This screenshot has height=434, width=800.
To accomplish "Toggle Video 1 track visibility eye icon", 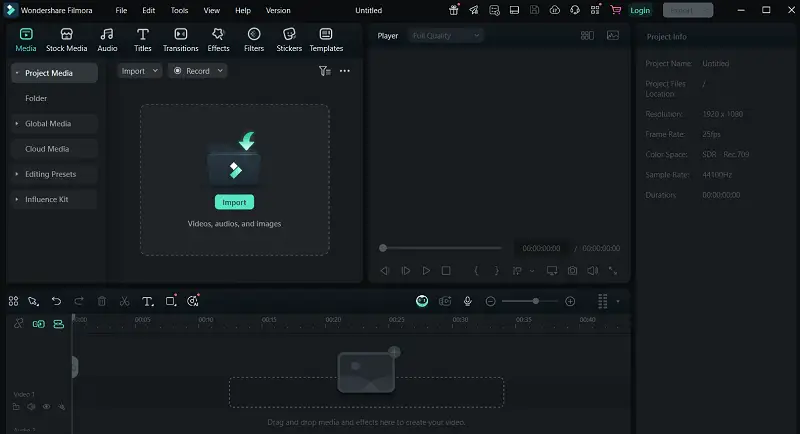I will click(46, 407).
